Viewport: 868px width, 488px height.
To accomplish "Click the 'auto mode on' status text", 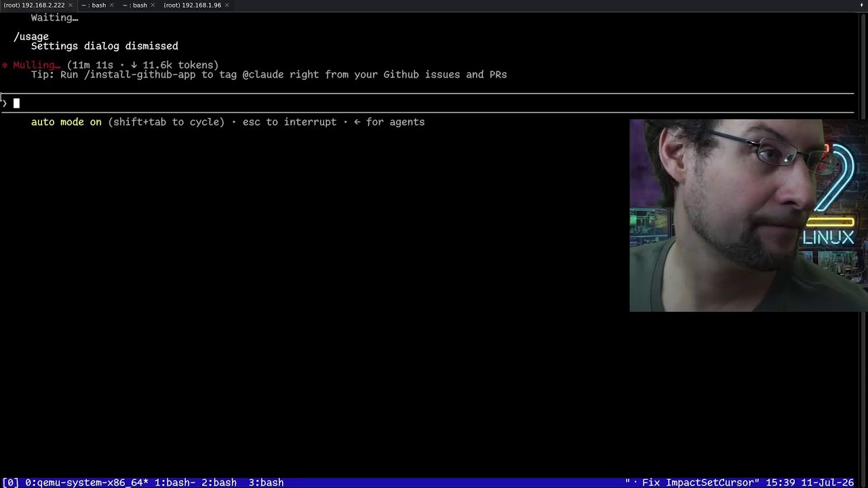I will pyautogui.click(x=66, y=122).
